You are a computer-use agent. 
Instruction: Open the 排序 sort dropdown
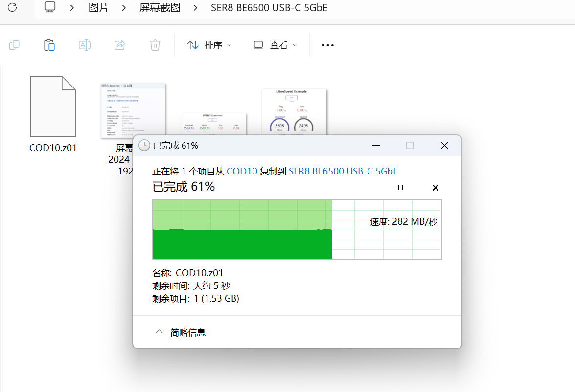(209, 45)
